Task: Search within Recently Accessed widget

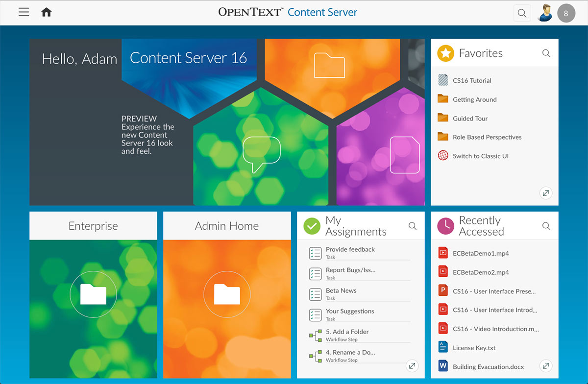Action: (x=546, y=226)
